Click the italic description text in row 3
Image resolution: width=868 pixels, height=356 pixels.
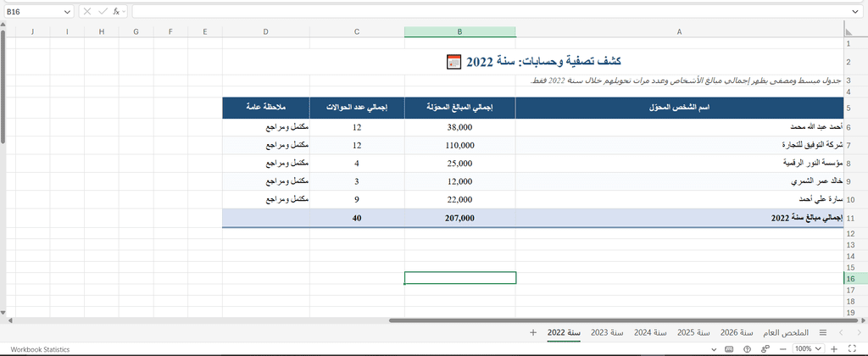pos(685,81)
